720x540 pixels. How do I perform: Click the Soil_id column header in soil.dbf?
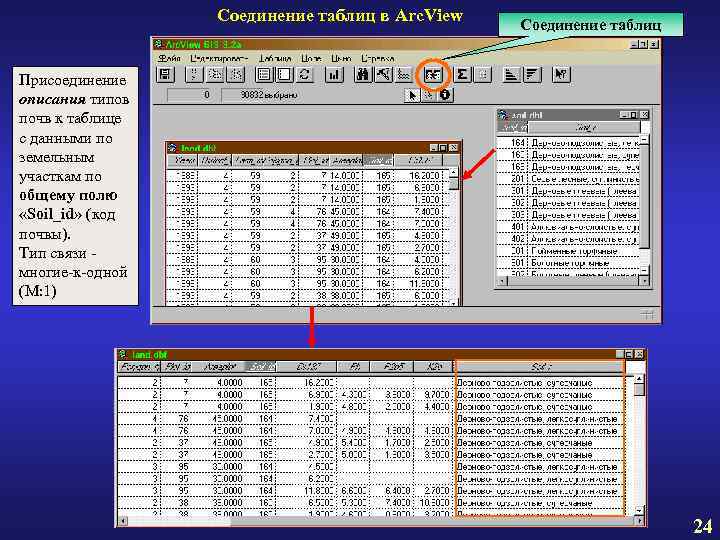(513, 127)
